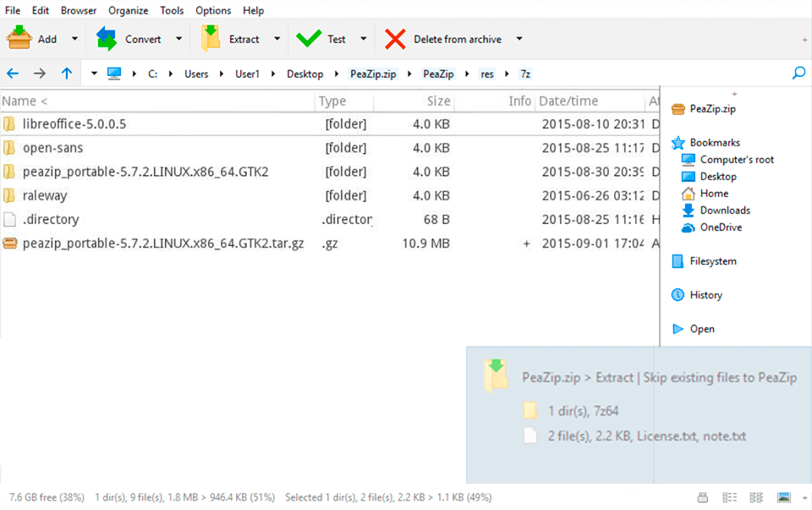Click the PeaZip.zip breadcrumb
Viewport: 812px width, 510px height.
[373, 74]
